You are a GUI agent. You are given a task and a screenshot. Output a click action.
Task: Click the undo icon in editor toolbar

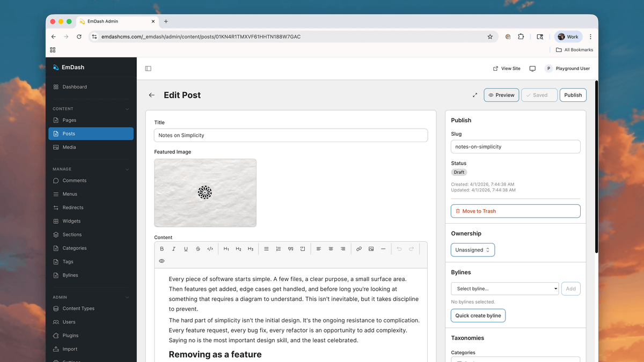399,249
